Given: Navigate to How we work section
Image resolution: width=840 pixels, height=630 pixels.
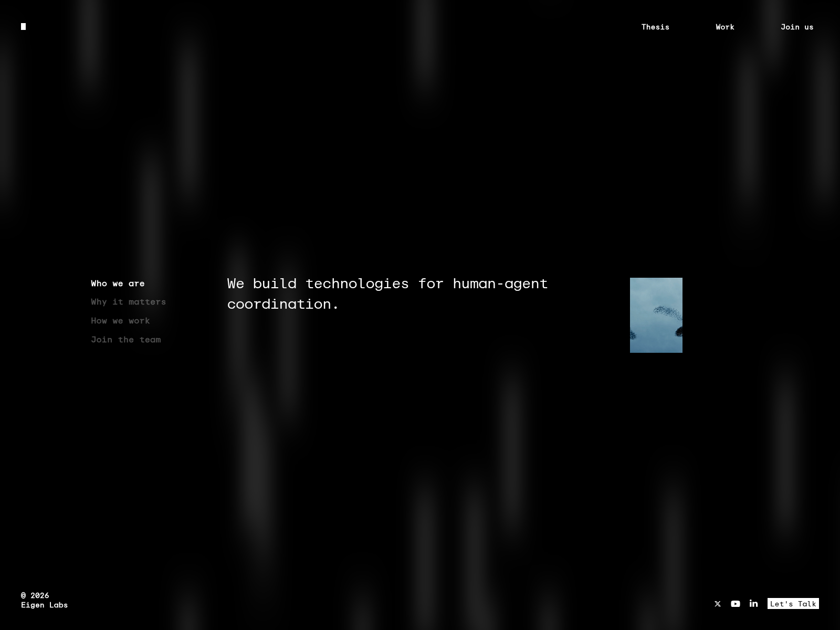Looking at the screenshot, I should pyautogui.click(x=120, y=321).
